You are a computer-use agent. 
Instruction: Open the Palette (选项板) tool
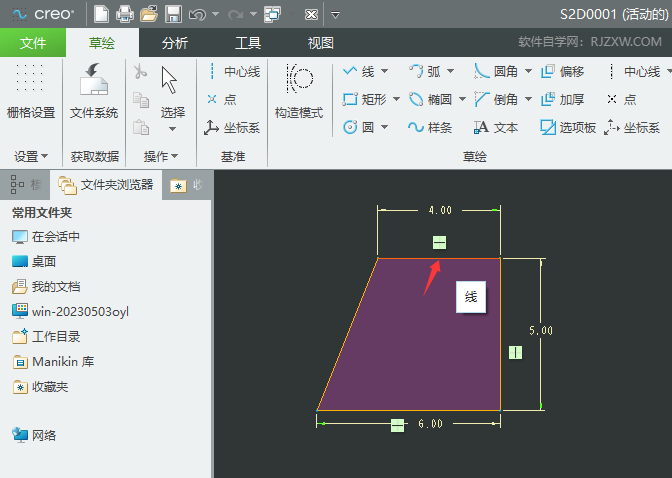568,127
